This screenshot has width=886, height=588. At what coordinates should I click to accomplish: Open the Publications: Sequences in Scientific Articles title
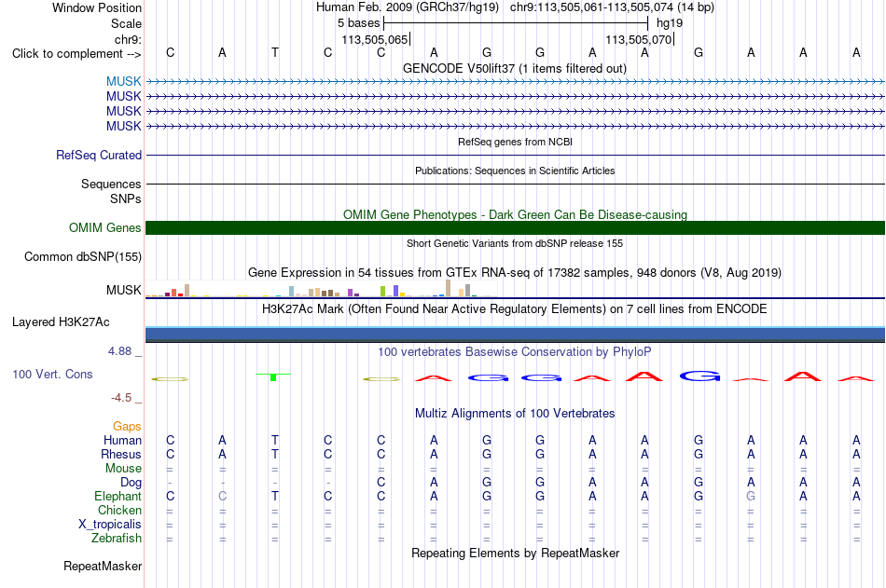pyautogui.click(x=515, y=171)
